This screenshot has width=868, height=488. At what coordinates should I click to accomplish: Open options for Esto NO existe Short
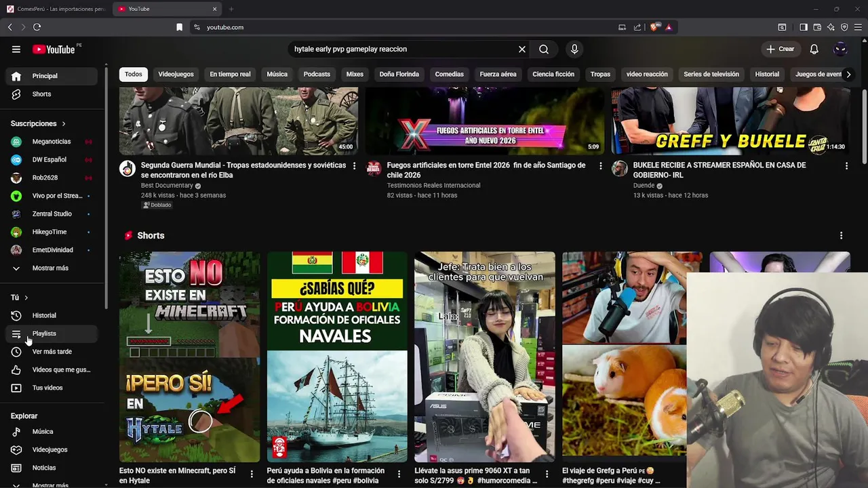click(252, 474)
